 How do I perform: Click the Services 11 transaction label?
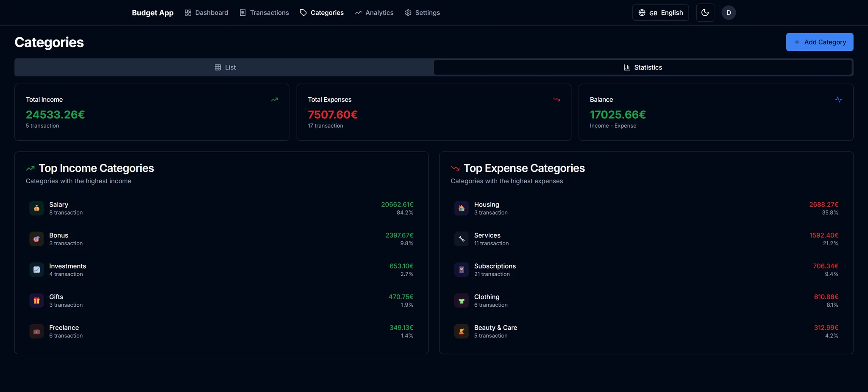(491, 244)
